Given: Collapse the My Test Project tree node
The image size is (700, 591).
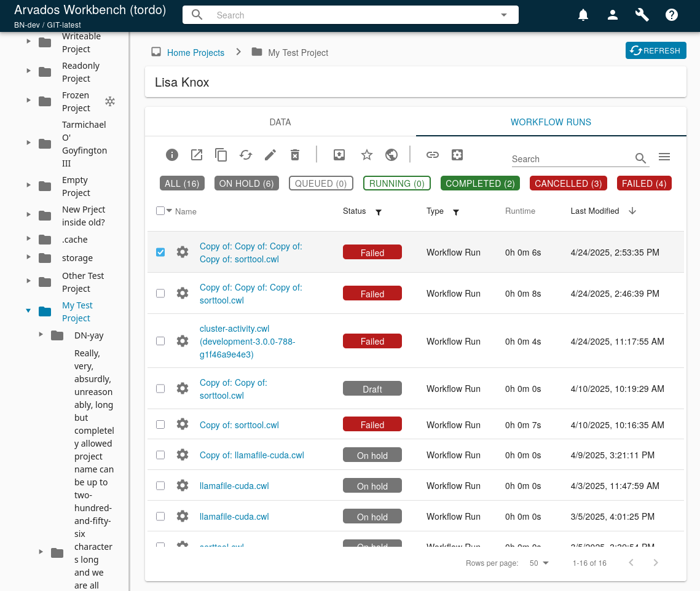Looking at the screenshot, I should click(28, 310).
